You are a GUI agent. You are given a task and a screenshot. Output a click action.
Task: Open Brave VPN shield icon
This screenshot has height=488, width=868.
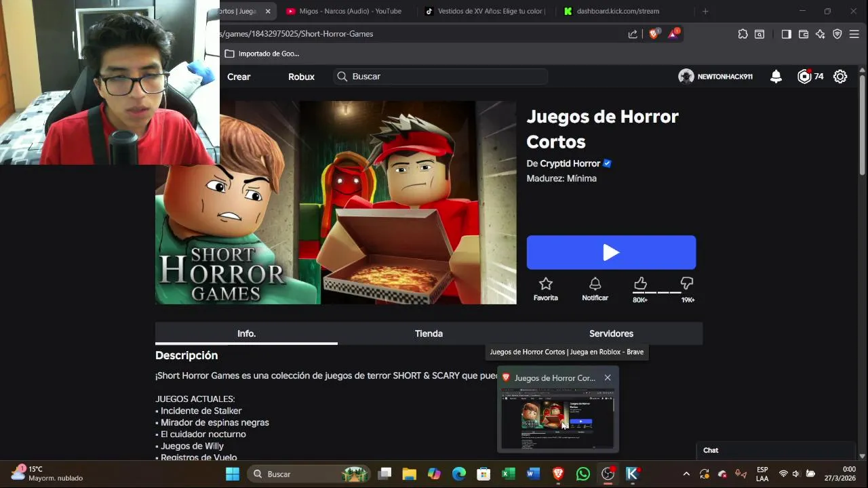[837, 34]
